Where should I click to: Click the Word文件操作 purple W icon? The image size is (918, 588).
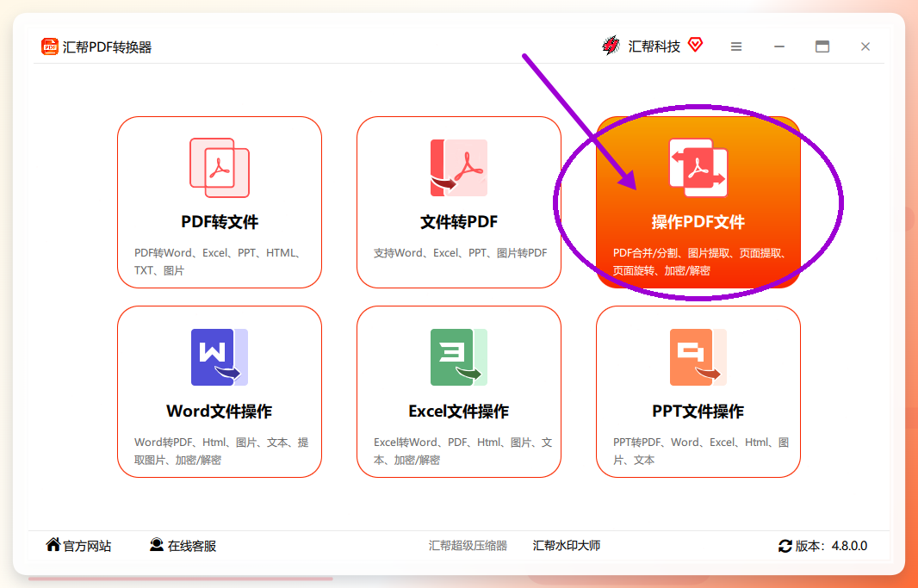pos(220,357)
